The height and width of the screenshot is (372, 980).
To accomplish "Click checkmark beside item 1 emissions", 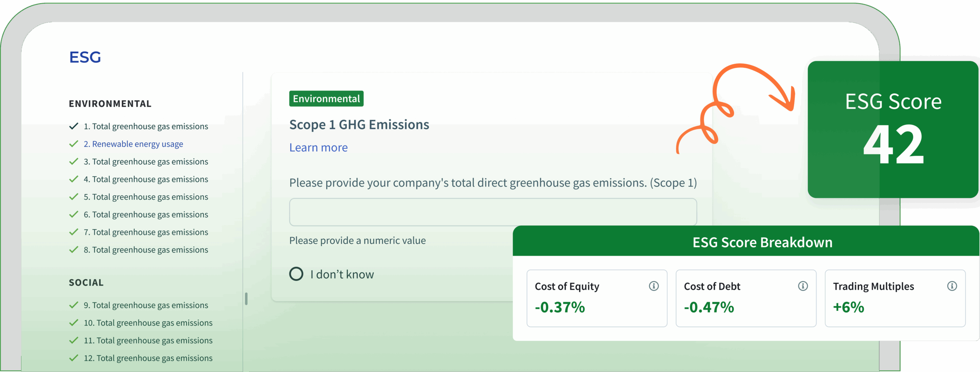I will [73, 126].
